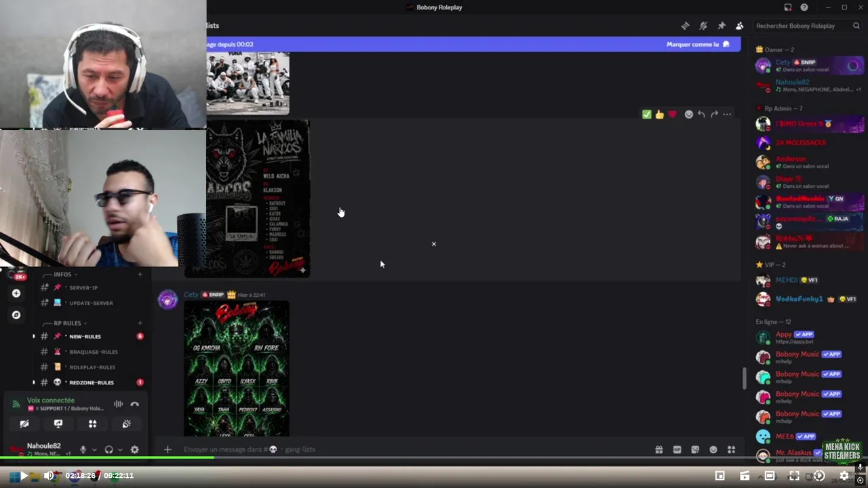868x488 pixels.
Task: Click Voix connectée status text
Action: click(x=51, y=401)
